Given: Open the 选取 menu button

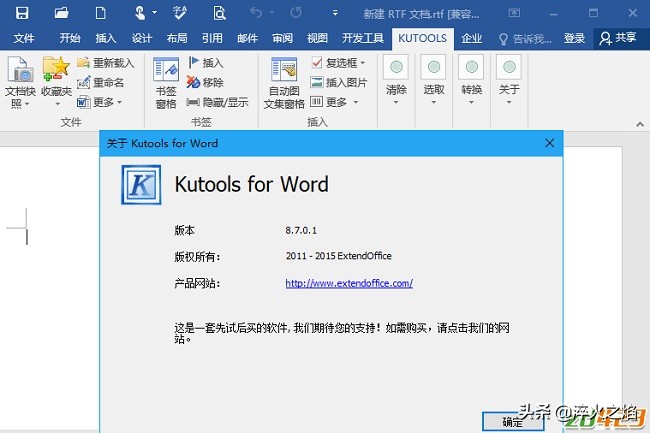Looking at the screenshot, I should pos(434,80).
